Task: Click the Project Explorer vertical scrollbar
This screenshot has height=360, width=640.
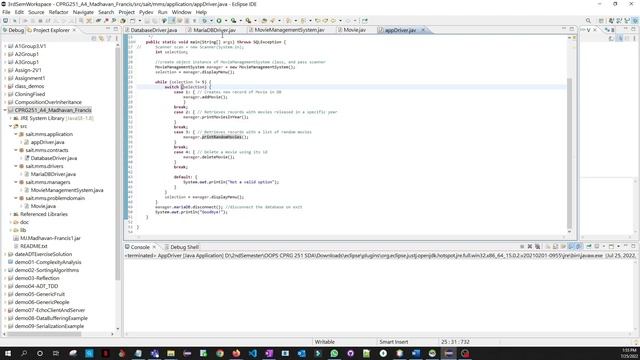Action: pyautogui.click(x=118, y=163)
